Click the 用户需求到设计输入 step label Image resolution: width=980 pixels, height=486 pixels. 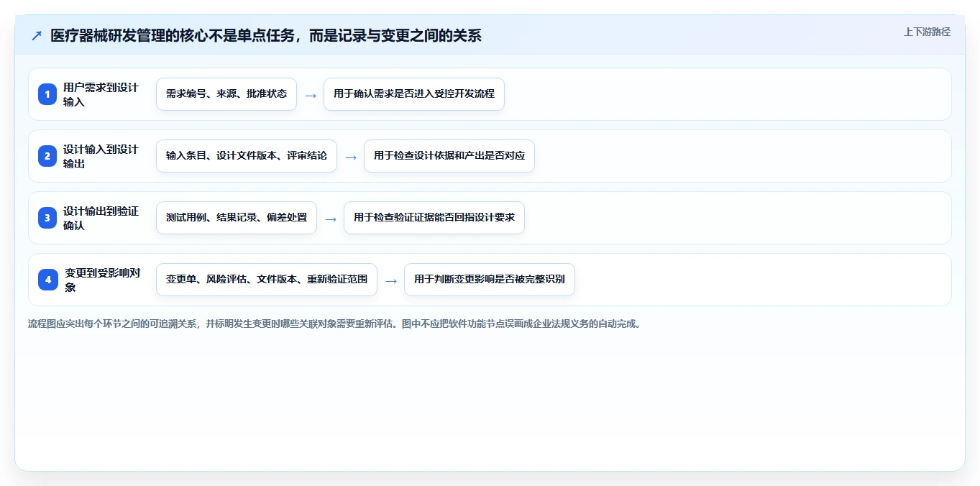tap(101, 94)
